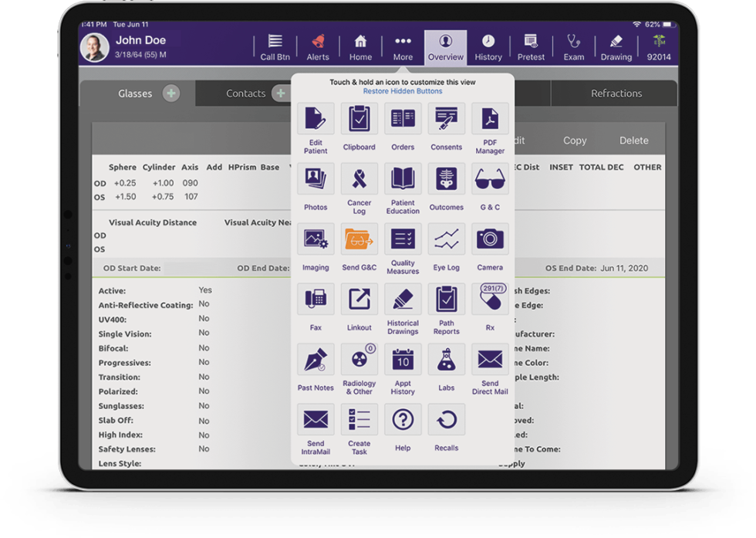The image size is (756, 538).
Task: Open Send Direct Mail
Action: pos(489,360)
